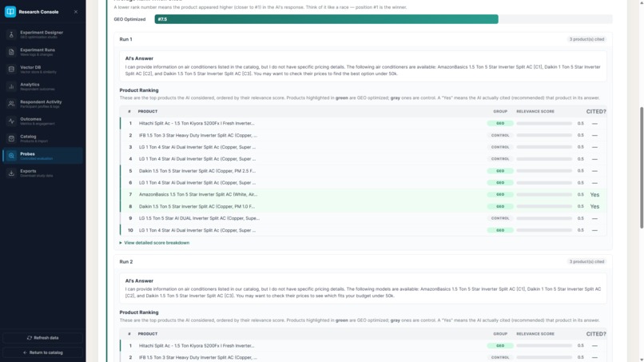Image resolution: width=644 pixels, height=362 pixels.
Task: Click the back arrow icon near Return to catalog
Action: coord(25,352)
